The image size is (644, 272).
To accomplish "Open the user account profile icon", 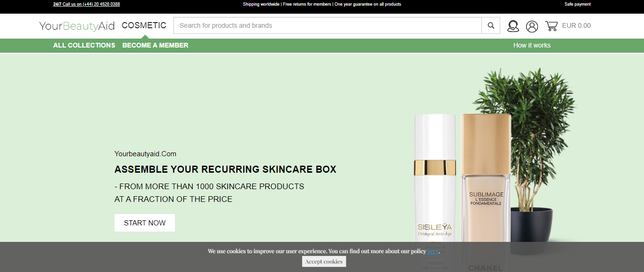I will [532, 26].
